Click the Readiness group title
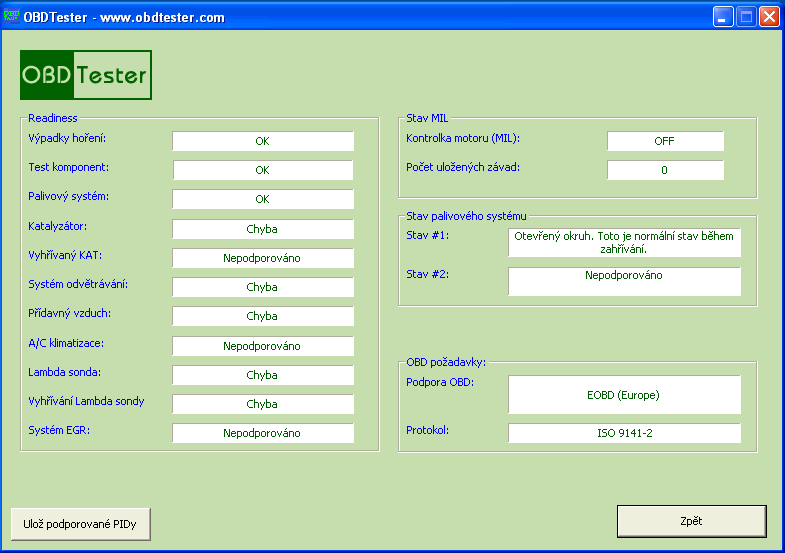The height and width of the screenshot is (553, 785). pos(53,118)
